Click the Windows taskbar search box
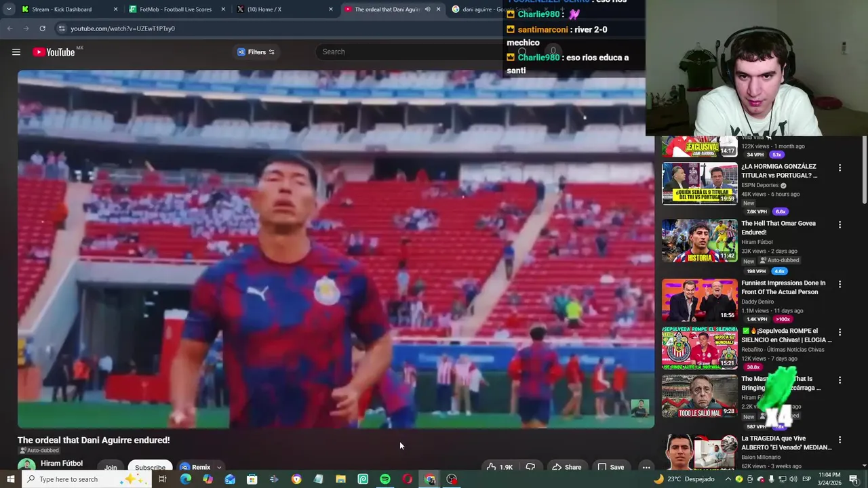The height and width of the screenshot is (488, 868). [88, 479]
